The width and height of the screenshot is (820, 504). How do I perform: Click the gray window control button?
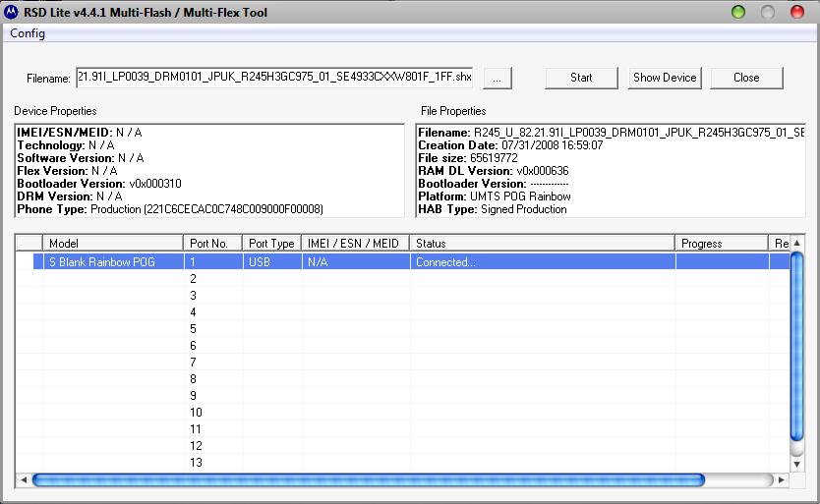click(768, 12)
